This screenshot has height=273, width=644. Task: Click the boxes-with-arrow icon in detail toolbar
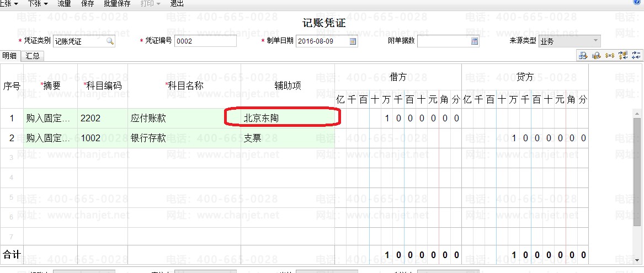tap(583, 55)
